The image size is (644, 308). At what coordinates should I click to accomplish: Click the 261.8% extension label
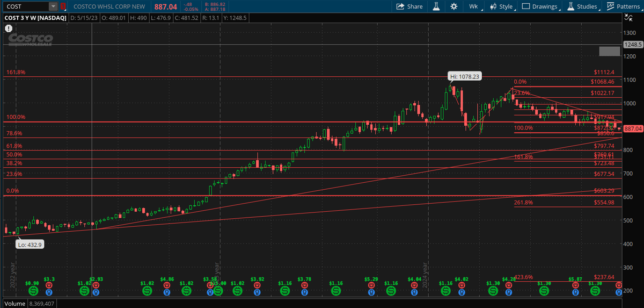tap(524, 203)
